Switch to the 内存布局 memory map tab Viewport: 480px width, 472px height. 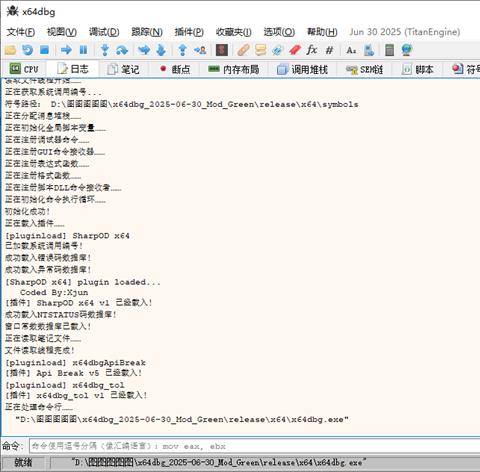(233, 69)
